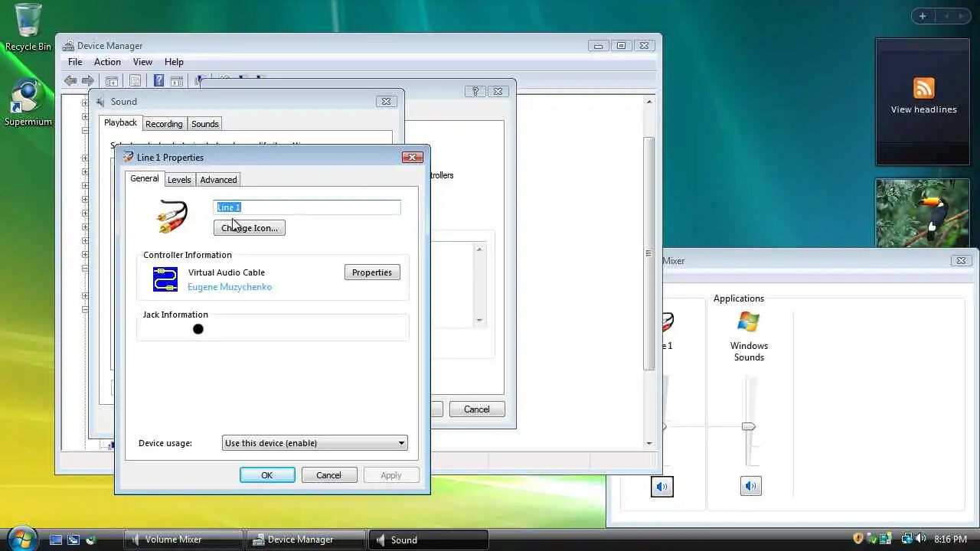Click the Forward arrow in Device Manager toolbar
The image size is (980, 551).
point(88,80)
